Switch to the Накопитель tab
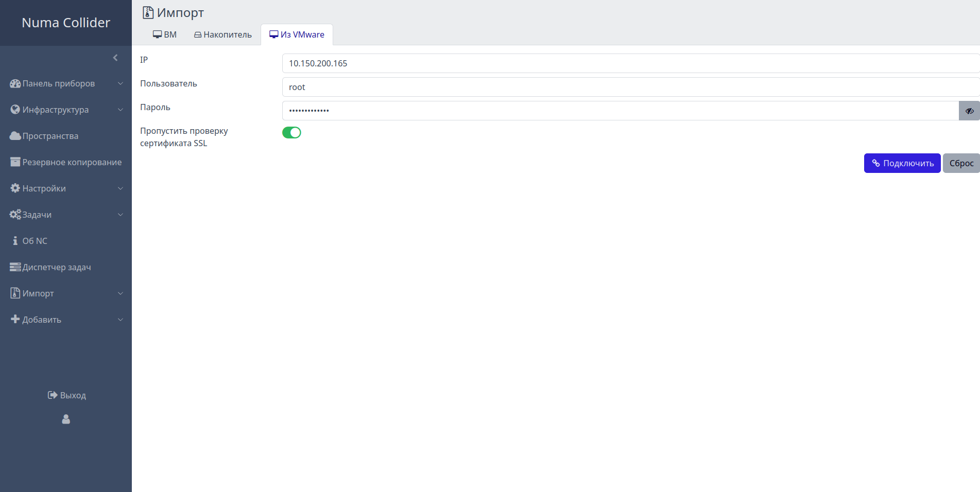The image size is (980, 492). 223,34
